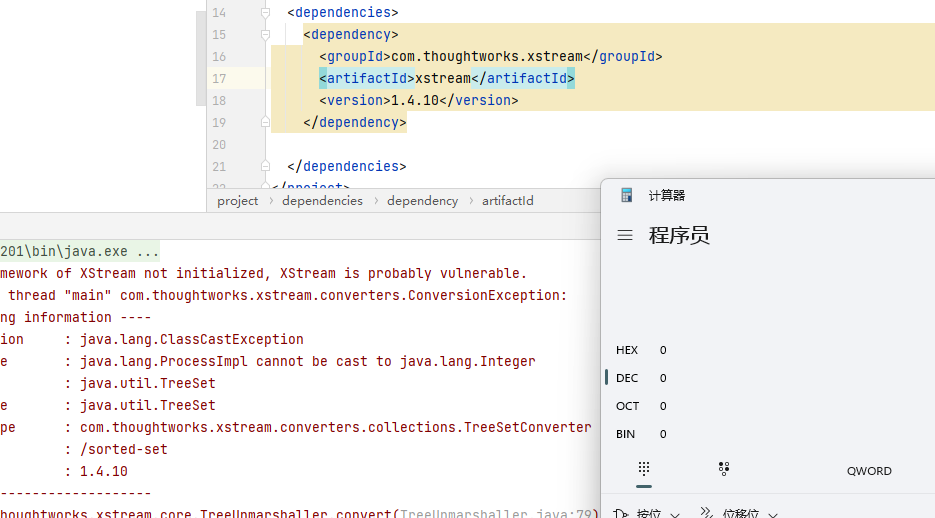The height and width of the screenshot is (518, 935).
Task: Open the calculator hamburger navigation menu
Action: point(625,236)
